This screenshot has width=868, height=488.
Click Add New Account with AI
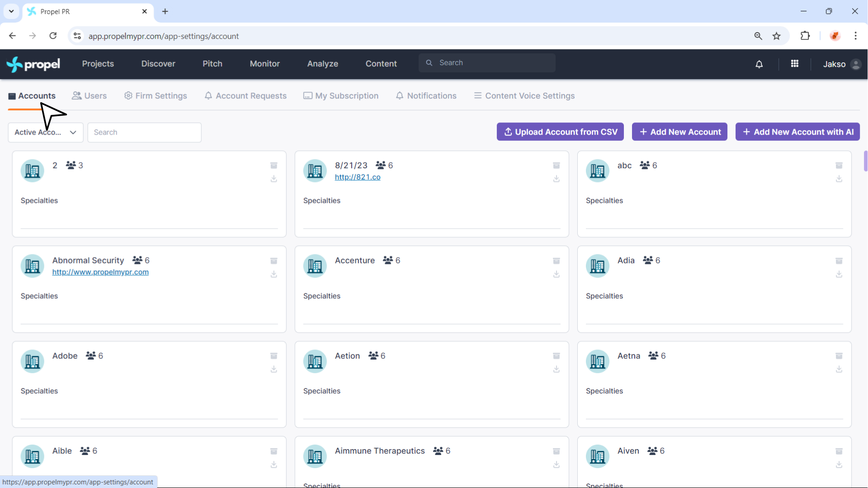pos(797,132)
